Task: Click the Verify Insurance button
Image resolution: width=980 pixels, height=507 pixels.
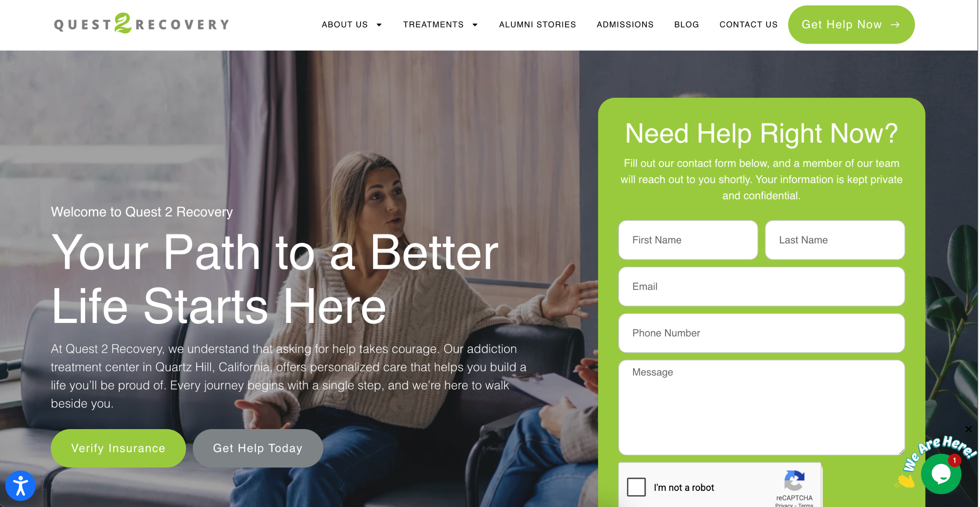Action: (118, 448)
